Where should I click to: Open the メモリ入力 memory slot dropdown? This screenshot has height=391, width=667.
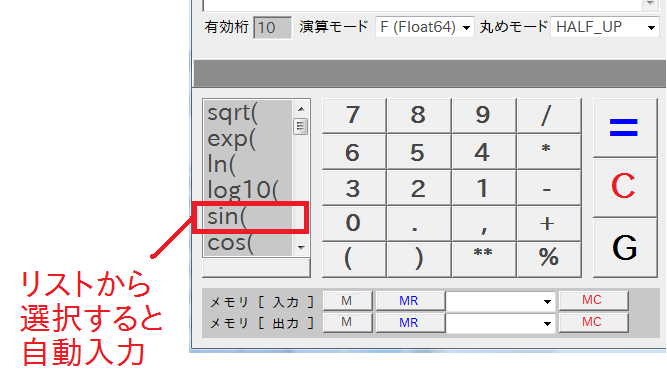(x=501, y=302)
